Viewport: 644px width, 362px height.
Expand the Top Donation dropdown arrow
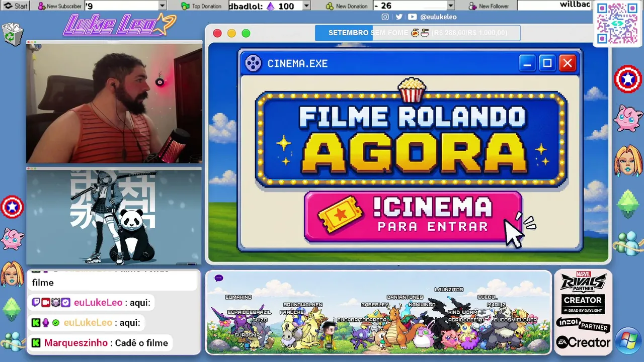[306, 6]
